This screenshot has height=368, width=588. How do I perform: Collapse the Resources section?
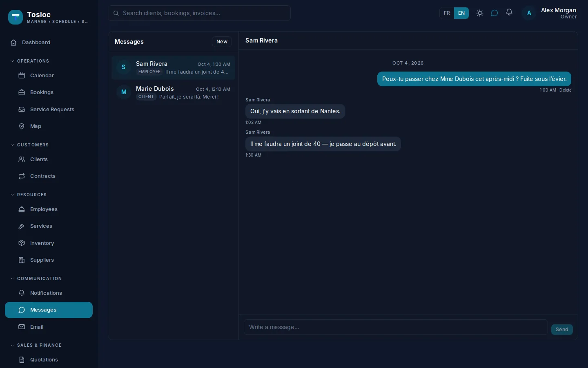pos(28,195)
